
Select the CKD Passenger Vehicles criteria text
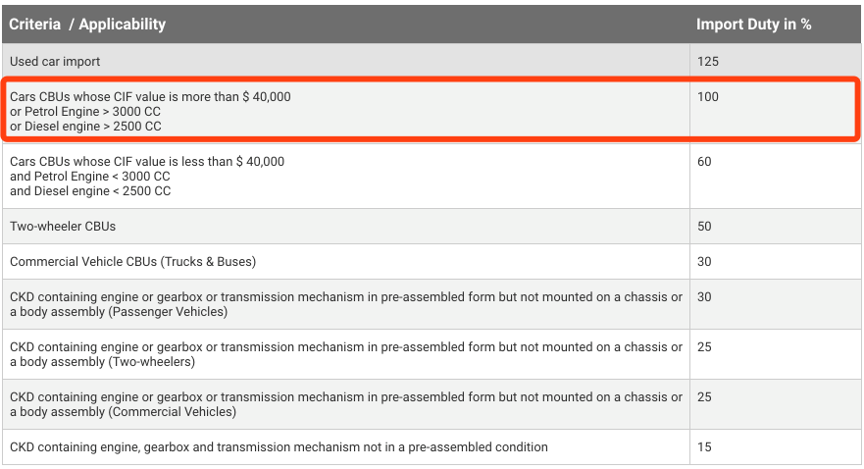(346, 304)
